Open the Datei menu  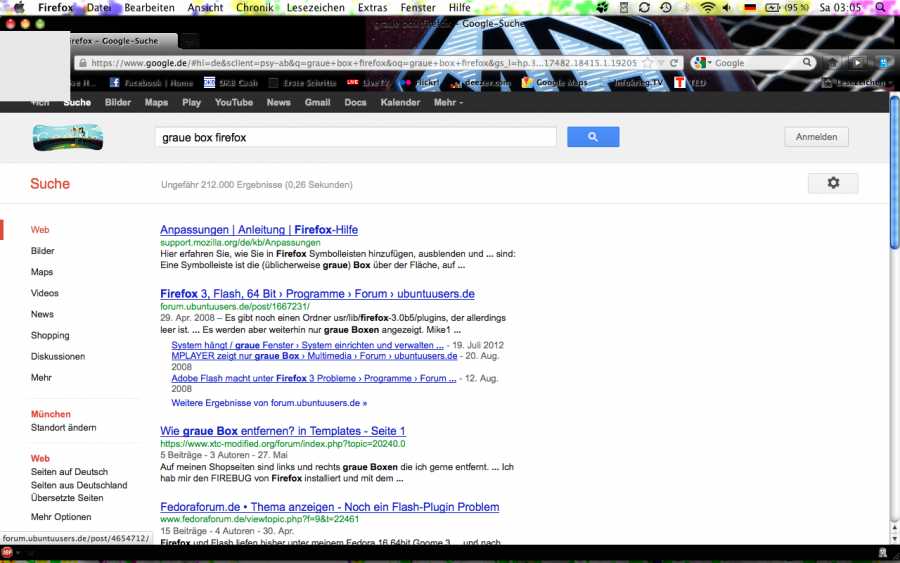[99, 7]
